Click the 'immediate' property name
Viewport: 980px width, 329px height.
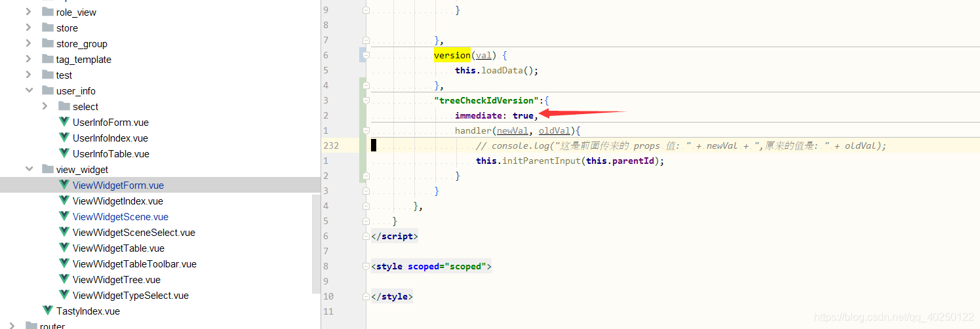[479, 115]
